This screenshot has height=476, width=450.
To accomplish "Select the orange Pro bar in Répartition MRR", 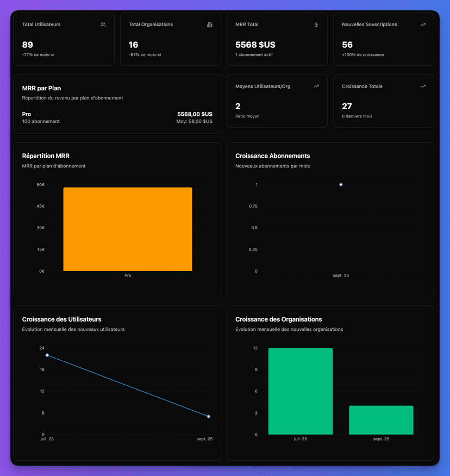I will tap(128, 228).
